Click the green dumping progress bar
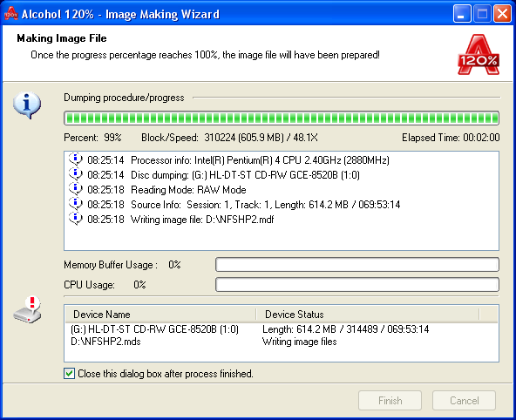The height and width of the screenshot is (420, 516). click(282, 119)
